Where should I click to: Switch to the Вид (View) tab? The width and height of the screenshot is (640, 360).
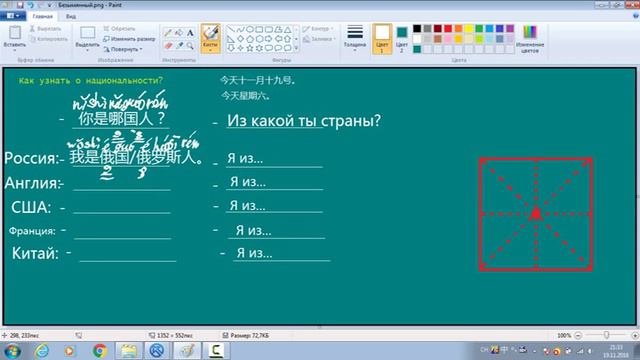pos(71,16)
